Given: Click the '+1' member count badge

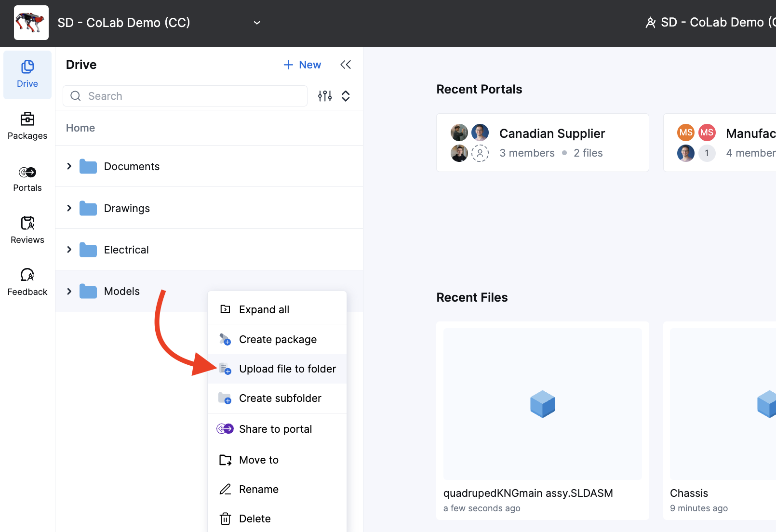Looking at the screenshot, I should pos(707,153).
